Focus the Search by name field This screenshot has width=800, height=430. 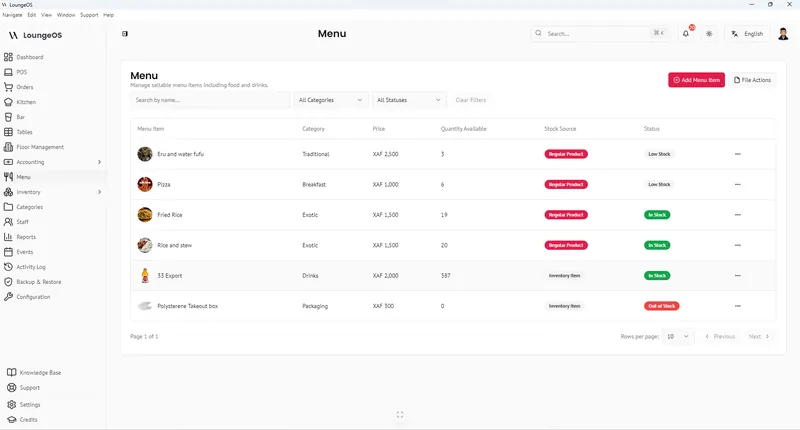click(210, 100)
